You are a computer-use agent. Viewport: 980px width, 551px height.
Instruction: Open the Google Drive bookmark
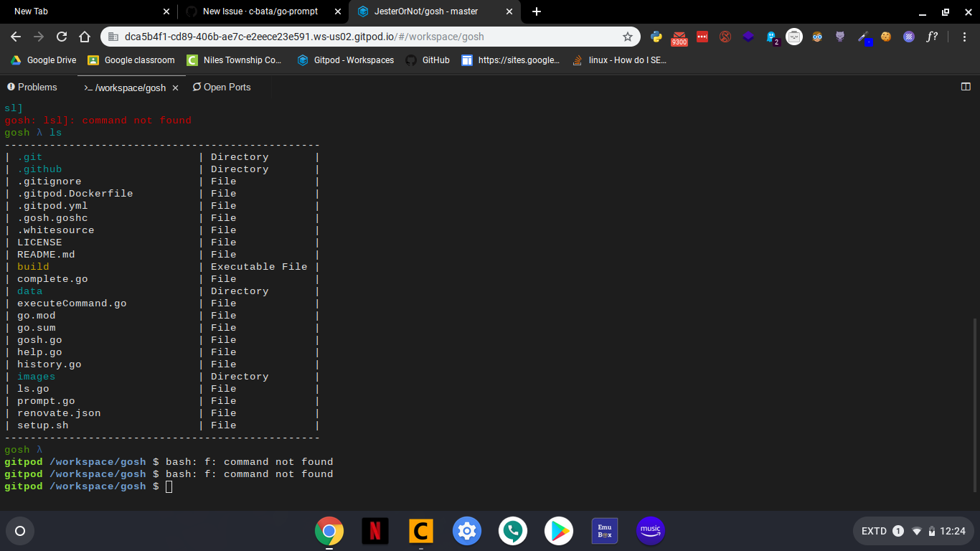tap(43, 60)
